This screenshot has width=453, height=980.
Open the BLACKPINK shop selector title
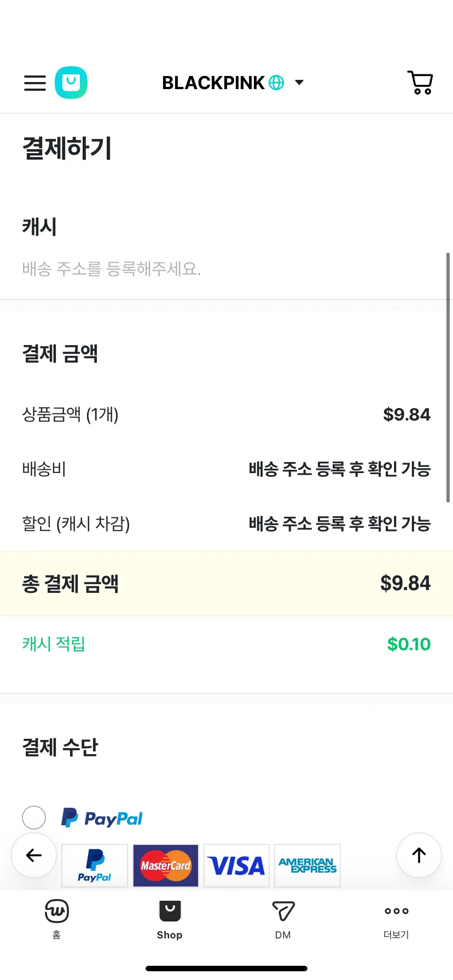coord(213,83)
